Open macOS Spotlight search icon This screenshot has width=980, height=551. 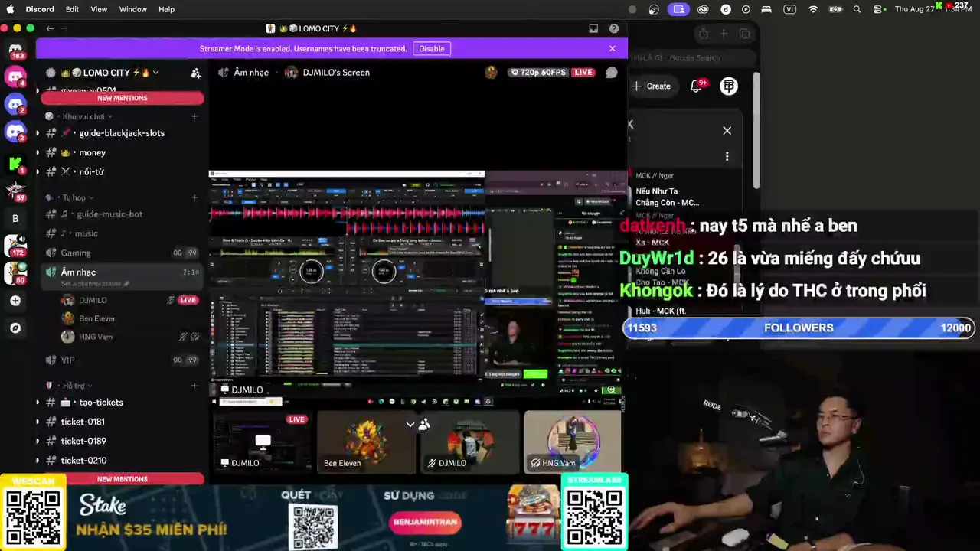pyautogui.click(x=857, y=9)
